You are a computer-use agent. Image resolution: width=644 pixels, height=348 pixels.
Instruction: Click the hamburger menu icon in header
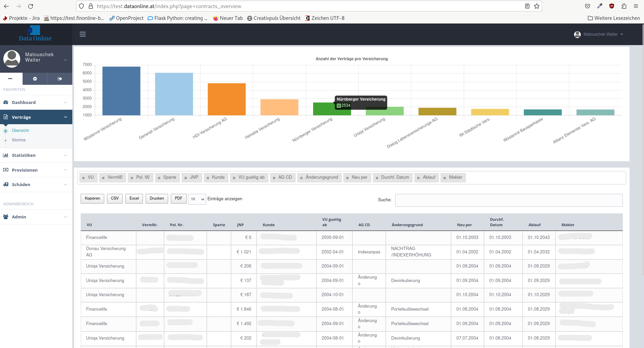point(83,34)
